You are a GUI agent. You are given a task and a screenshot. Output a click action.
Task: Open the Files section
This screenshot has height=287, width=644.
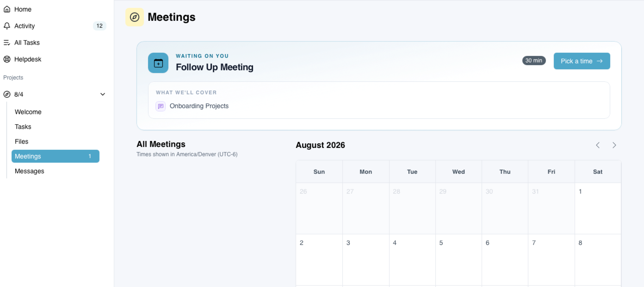coord(22,141)
